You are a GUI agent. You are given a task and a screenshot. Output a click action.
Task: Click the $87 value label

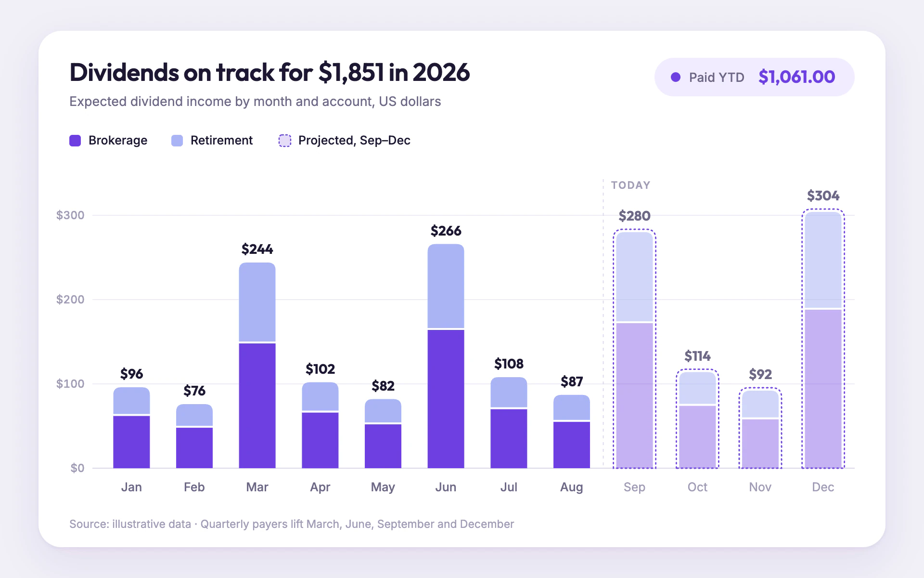pos(572,381)
